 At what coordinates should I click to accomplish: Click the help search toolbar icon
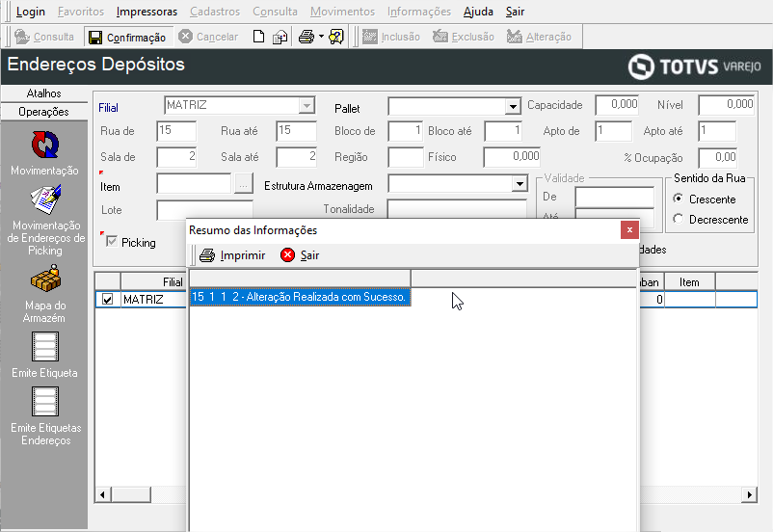tap(336, 37)
